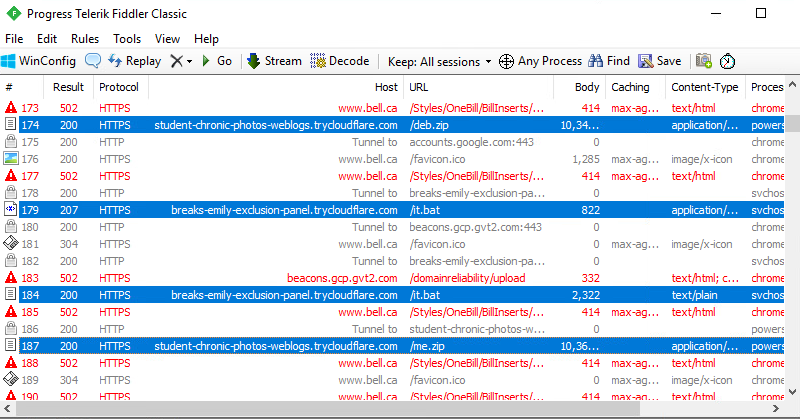Image resolution: width=800 pixels, height=419 pixels.
Task: Click the comment speech bubble icon
Action: [x=92, y=61]
